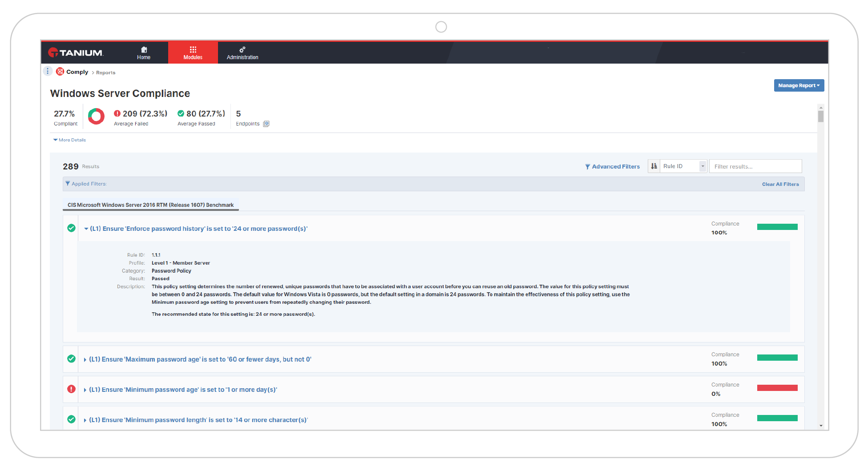The image size is (868, 467).
Task: Click the '27.7%' Compliant value
Action: click(x=65, y=114)
